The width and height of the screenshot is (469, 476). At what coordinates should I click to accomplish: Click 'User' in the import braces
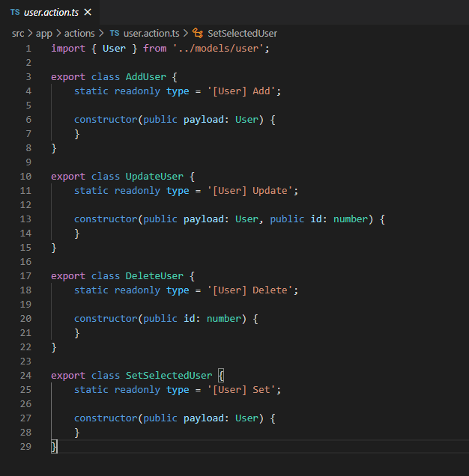tap(114, 49)
